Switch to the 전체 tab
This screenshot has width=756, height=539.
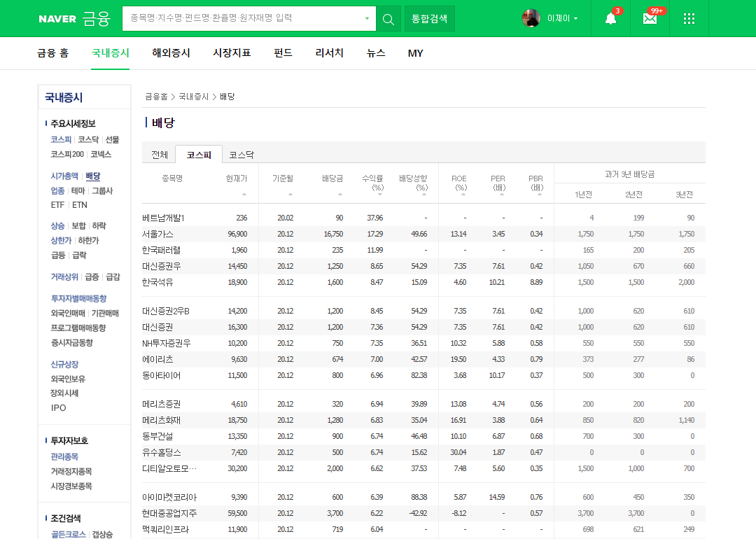(160, 154)
